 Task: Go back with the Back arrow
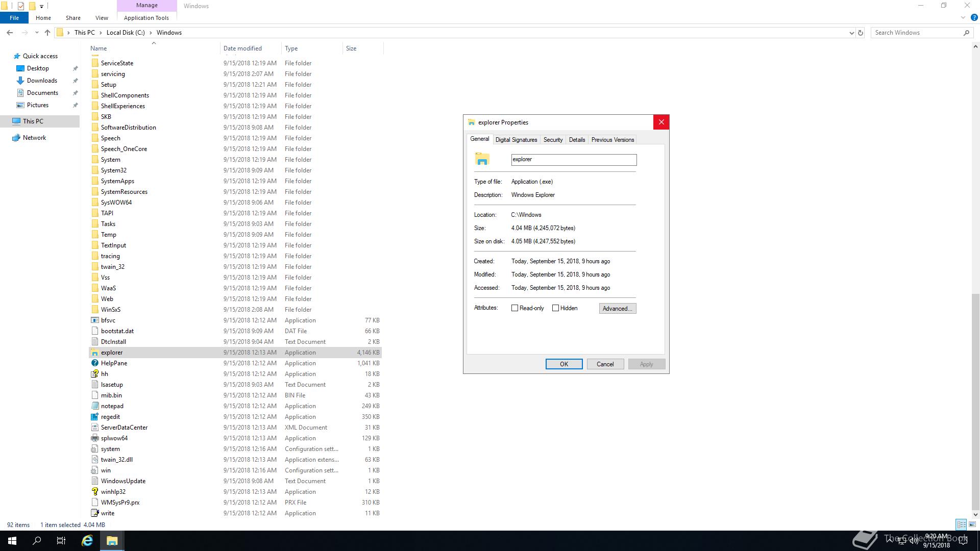10,33
